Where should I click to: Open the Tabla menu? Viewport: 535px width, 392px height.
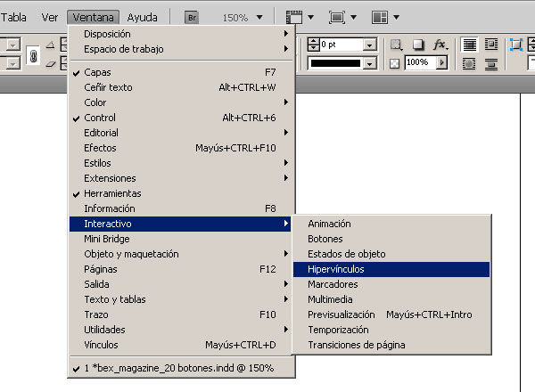click(13, 18)
